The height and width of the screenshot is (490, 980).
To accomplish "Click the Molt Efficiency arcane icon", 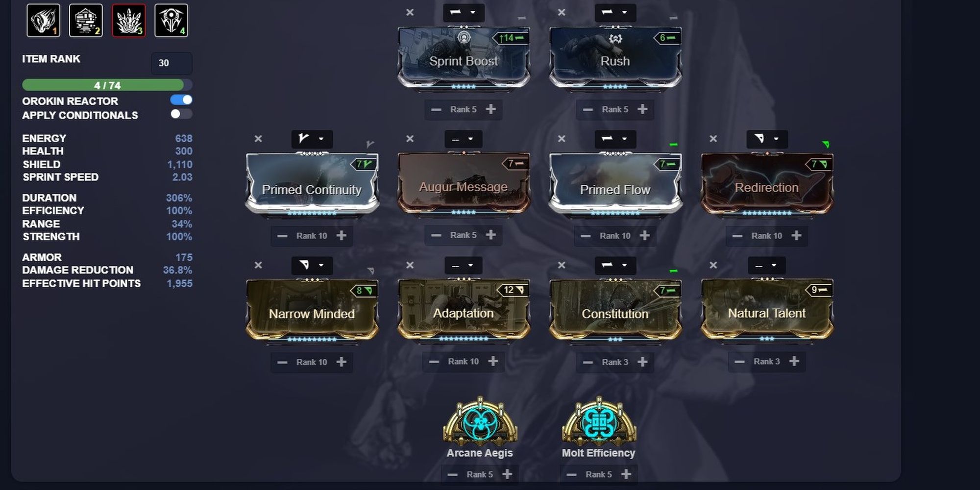I will (x=599, y=420).
